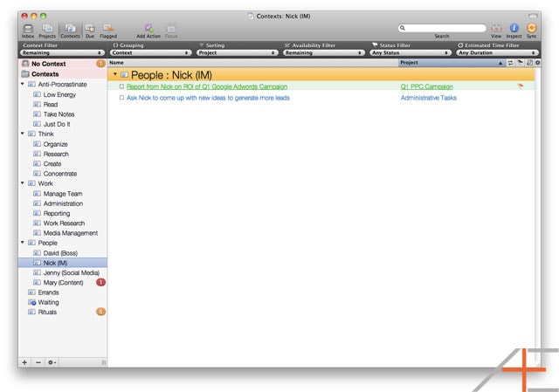Screen dimensions: 559x392
Task: Click the Add Action toolbar icon
Action: point(148,31)
